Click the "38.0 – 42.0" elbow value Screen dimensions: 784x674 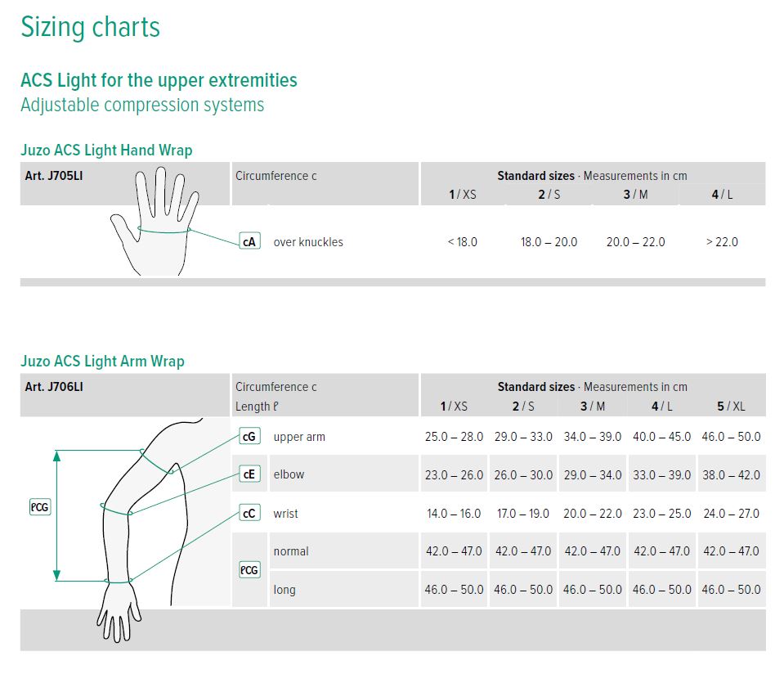(731, 475)
